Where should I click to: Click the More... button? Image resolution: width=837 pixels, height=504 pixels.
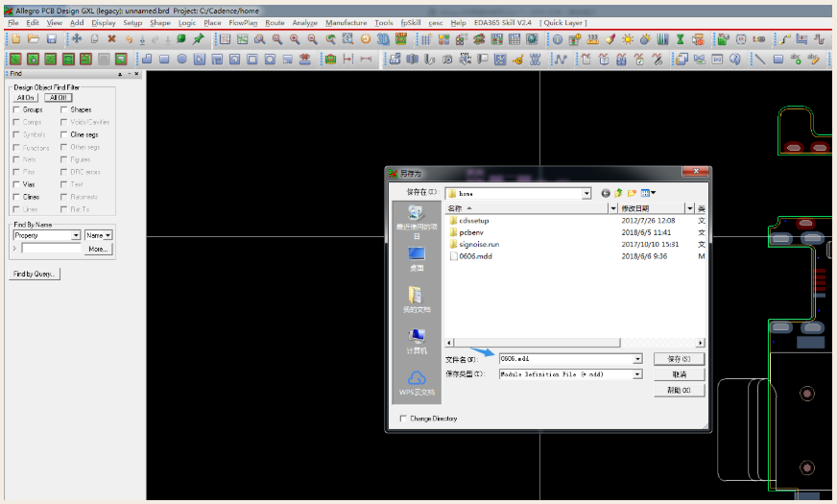pyautogui.click(x=99, y=249)
